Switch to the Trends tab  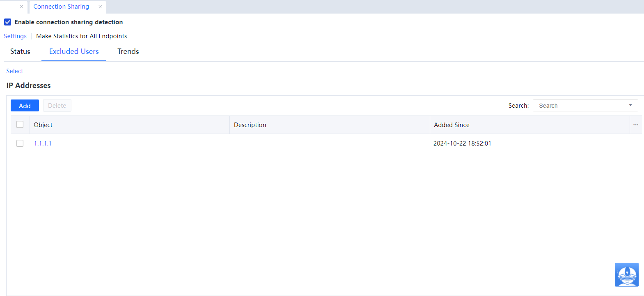[128, 51]
